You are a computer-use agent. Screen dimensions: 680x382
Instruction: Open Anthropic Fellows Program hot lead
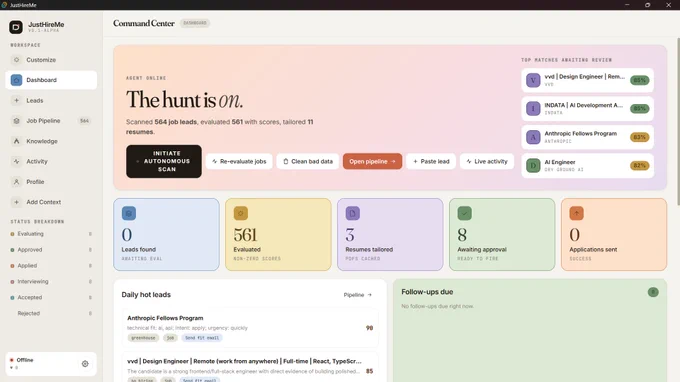(x=250, y=328)
